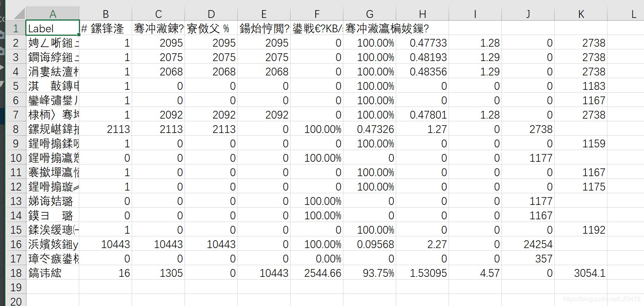Image resolution: width=644 pixels, height=306 pixels.
Task: Click cell J8 containing 2738
Action: click(528, 129)
